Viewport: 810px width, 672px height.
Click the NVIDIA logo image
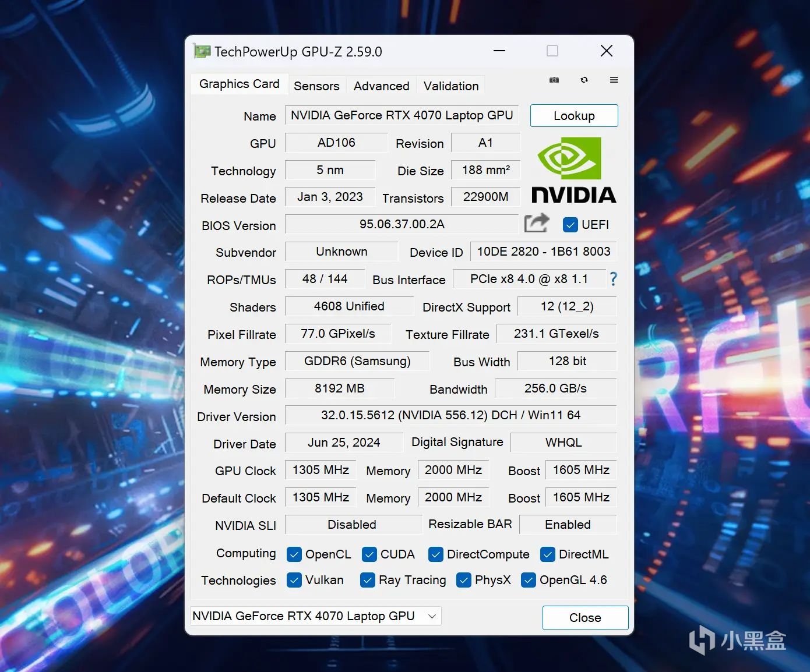(574, 170)
